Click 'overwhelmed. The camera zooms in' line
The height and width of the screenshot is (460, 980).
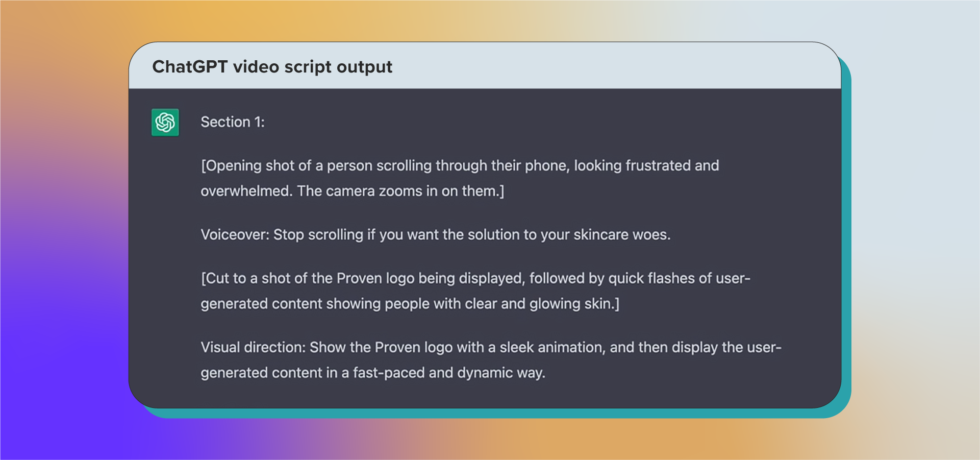coord(353,191)
